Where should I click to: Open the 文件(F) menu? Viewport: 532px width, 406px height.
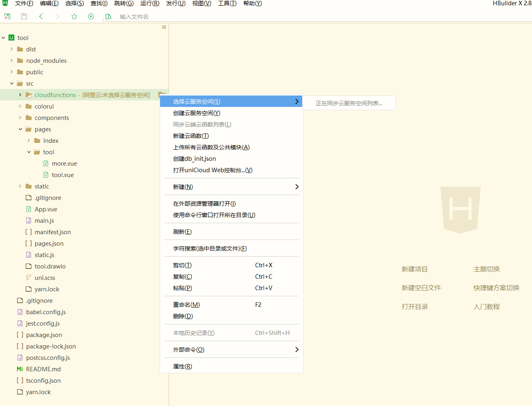pyautogui.click(x=24, y=3)
